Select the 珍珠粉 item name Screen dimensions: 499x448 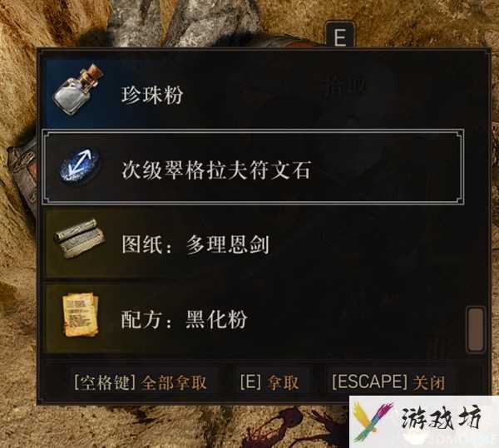click(x=152, y=95)
